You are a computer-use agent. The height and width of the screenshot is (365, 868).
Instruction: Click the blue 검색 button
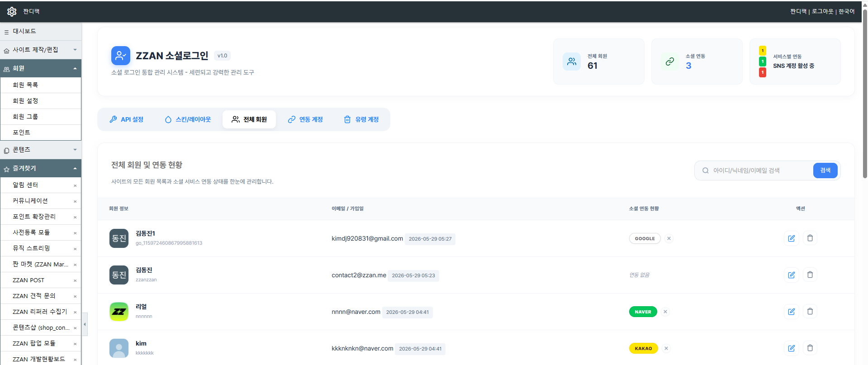pyautogui.click(x=825, y=171)
